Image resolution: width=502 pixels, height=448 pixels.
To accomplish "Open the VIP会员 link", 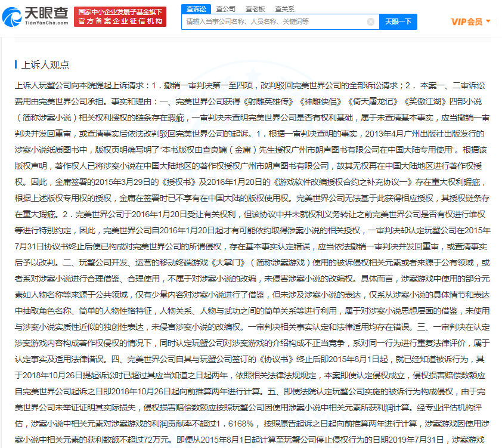I will click(467, 22).
